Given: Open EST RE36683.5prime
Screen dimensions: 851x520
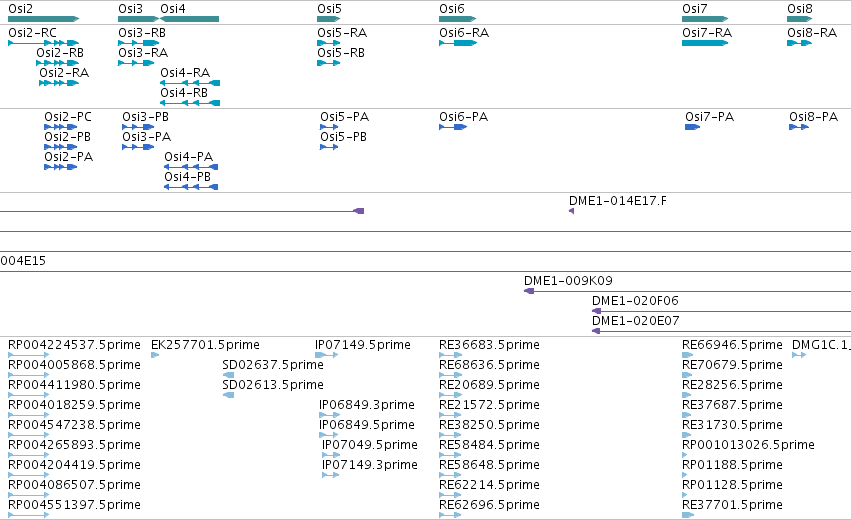Looking at the screenshot, I should [x=490, y=345].
